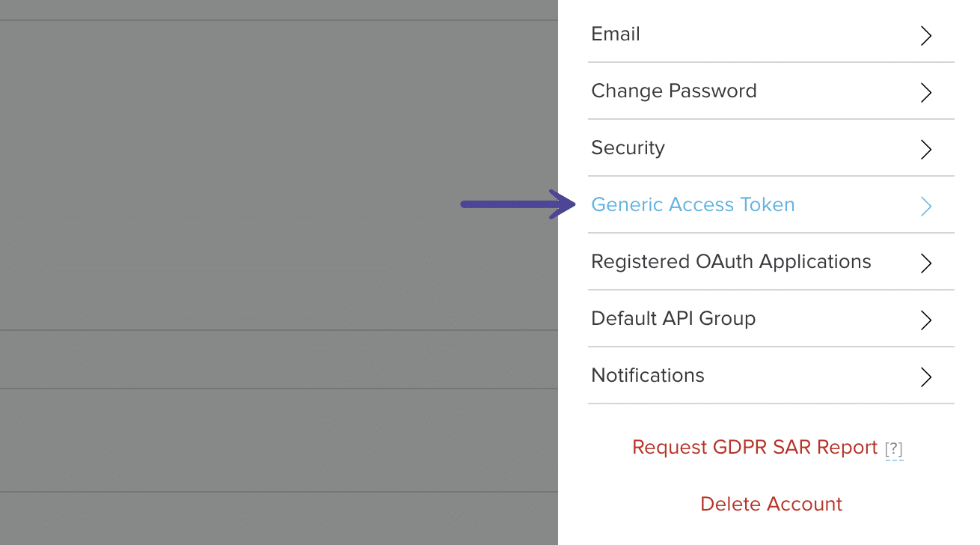Click the highlighted Generic Access Token label
Viewport: 980px width, 545px height.
pos(693,204)
